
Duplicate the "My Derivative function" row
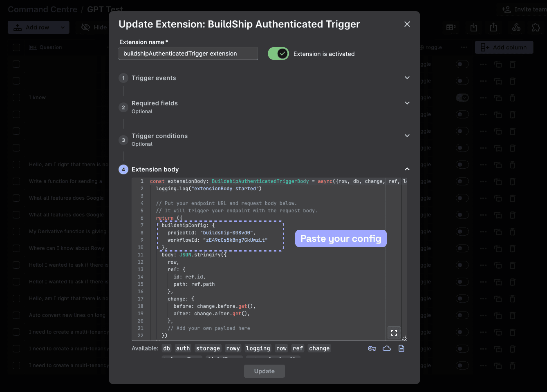pyautogui.click(x=498, y=232)
